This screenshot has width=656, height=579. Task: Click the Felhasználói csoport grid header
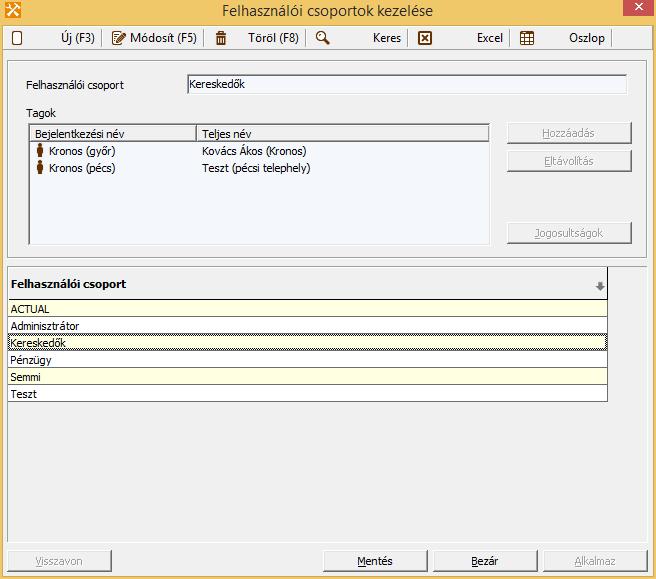(308, 284)
